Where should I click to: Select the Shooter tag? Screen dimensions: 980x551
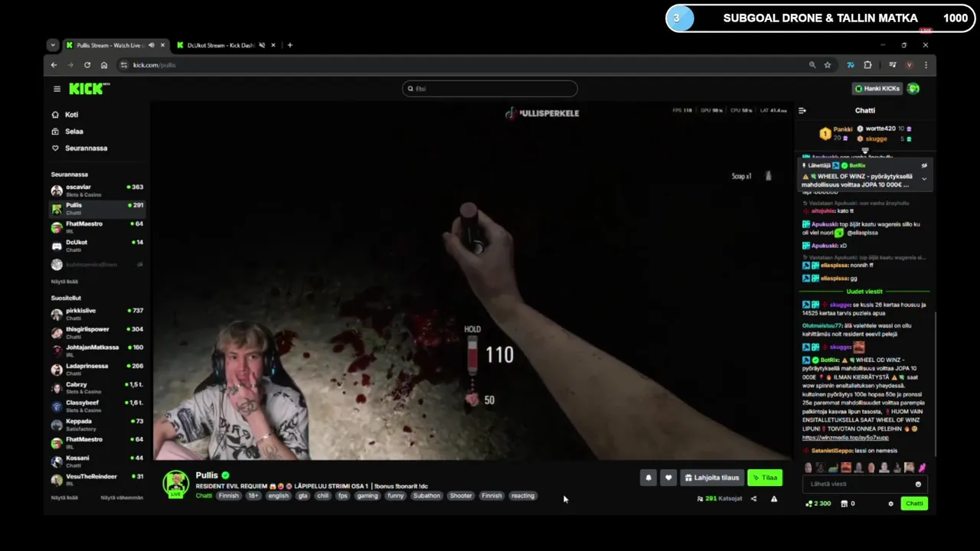pos(461,496)
